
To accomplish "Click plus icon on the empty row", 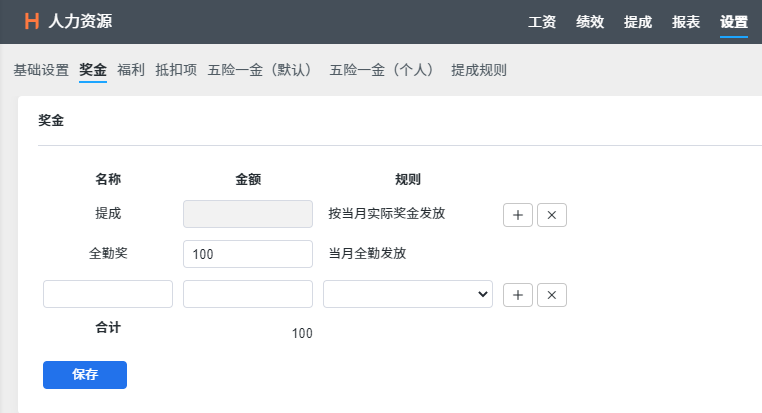I will click(x=517, y=294).
